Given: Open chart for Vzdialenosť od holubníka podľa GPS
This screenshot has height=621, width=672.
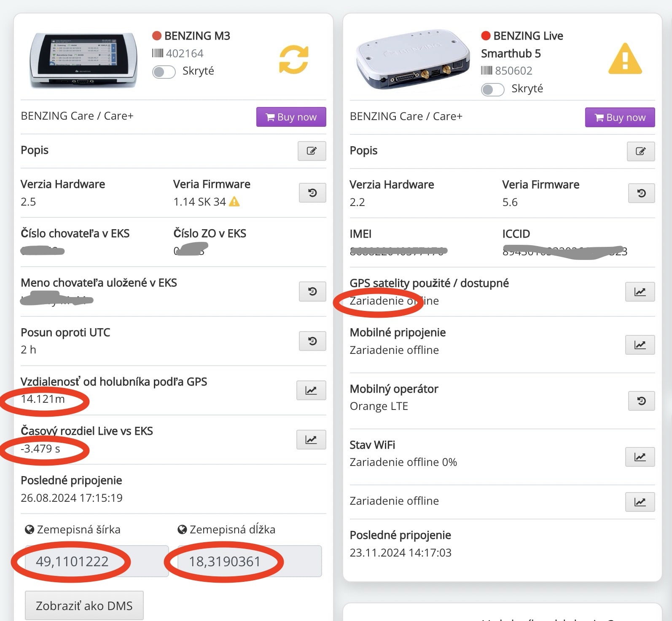Looking at the screenshot, I should [311, 390].
